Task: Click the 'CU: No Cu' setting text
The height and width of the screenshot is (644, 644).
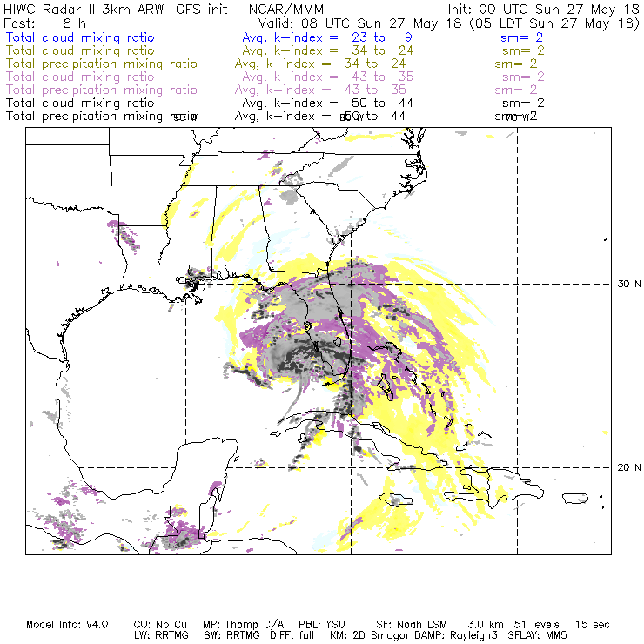Action: (160, 625)
